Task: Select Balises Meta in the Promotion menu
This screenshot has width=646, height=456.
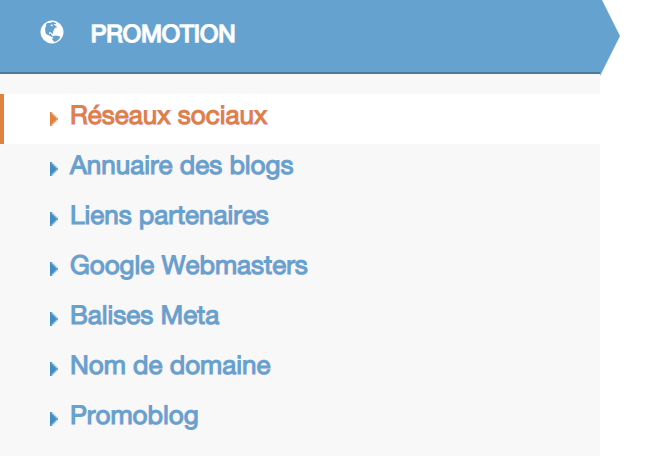Action: 145,316
